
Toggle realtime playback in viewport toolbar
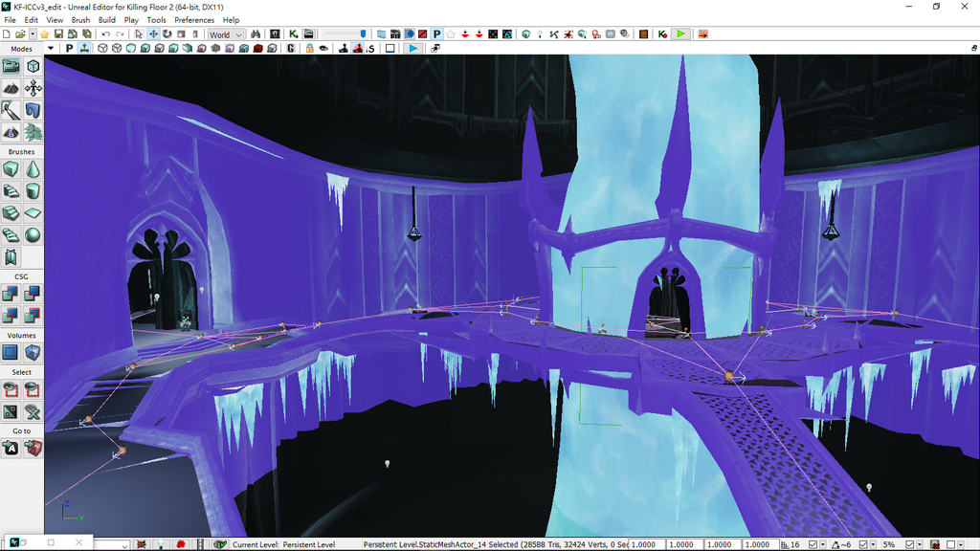(x=413, y=48)
